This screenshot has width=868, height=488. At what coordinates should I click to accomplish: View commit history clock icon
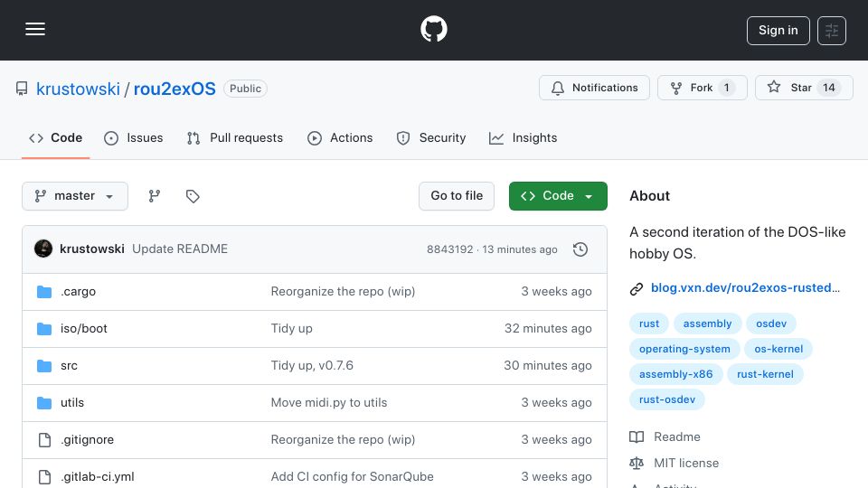(x=580, y=249)
